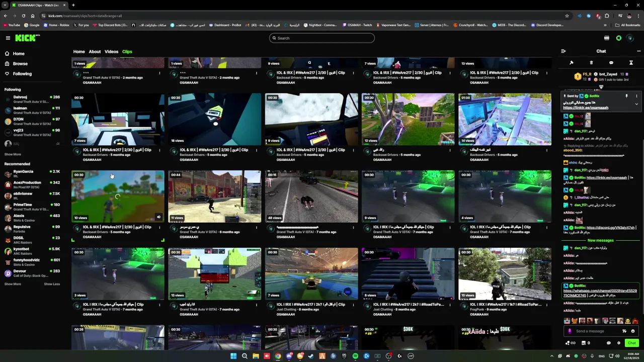Image resolution: width=644 pixels, height=362 pixels.
Task: Open the chat settings gear icon
Action: [619, 343]
